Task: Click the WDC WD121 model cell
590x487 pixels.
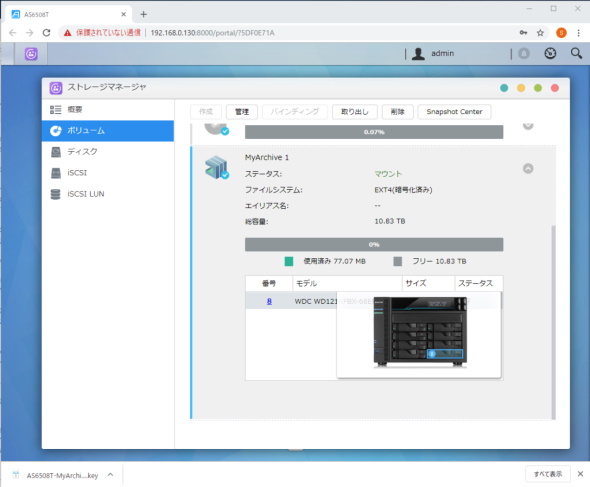Action: coord(315,301)
